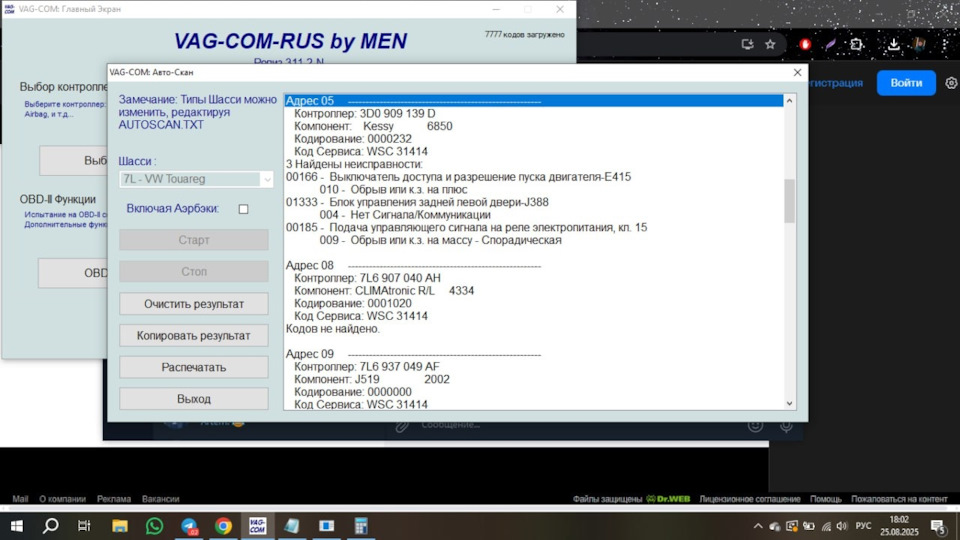The height and width of the screenshot is (540, 960).
Task: Click the results list scroll-up arrow
Action: [x=789, y=100]
